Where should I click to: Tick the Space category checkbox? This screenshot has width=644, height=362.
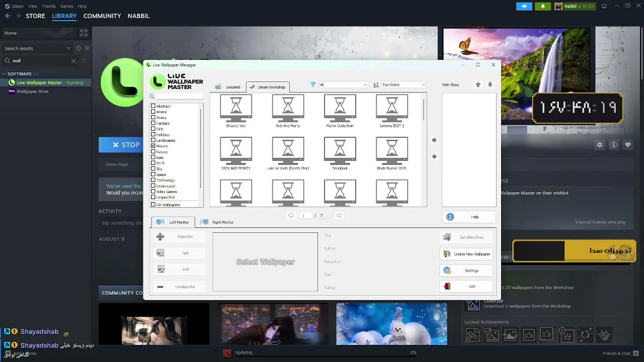pos(153,174)
